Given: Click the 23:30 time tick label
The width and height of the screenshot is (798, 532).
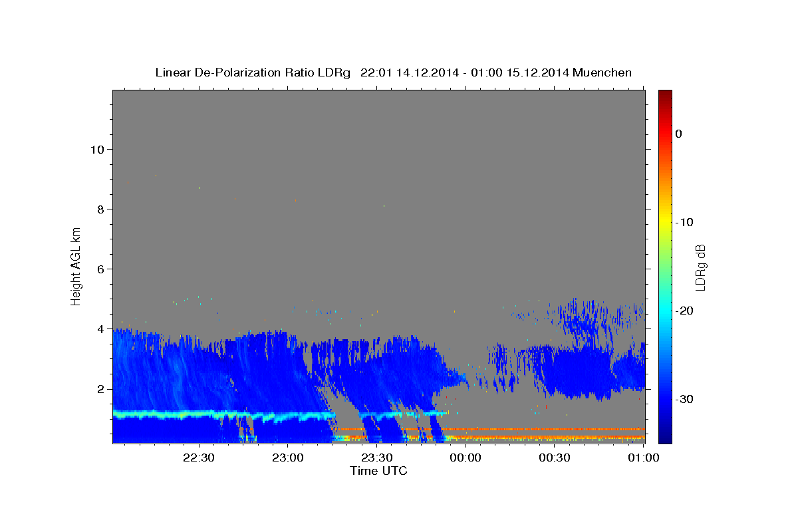Looking at the screenshot, I should [x=376, y=458].
